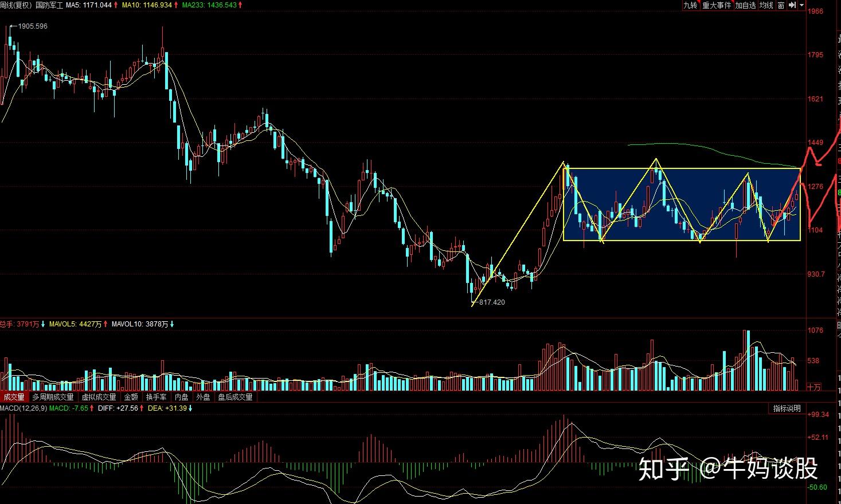Open the toolbar dropdown arrow at top right
841x504 pixels.
pos(801,5)
